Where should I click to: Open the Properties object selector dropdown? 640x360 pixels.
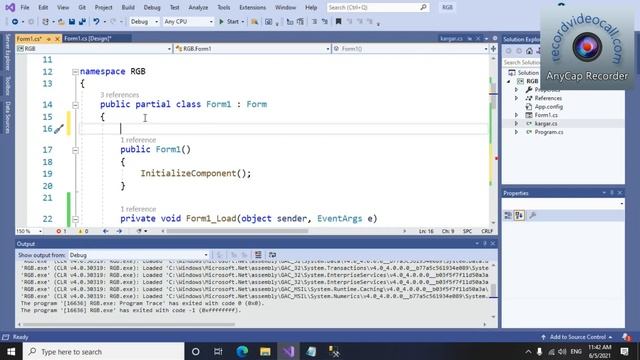point(563,203)
